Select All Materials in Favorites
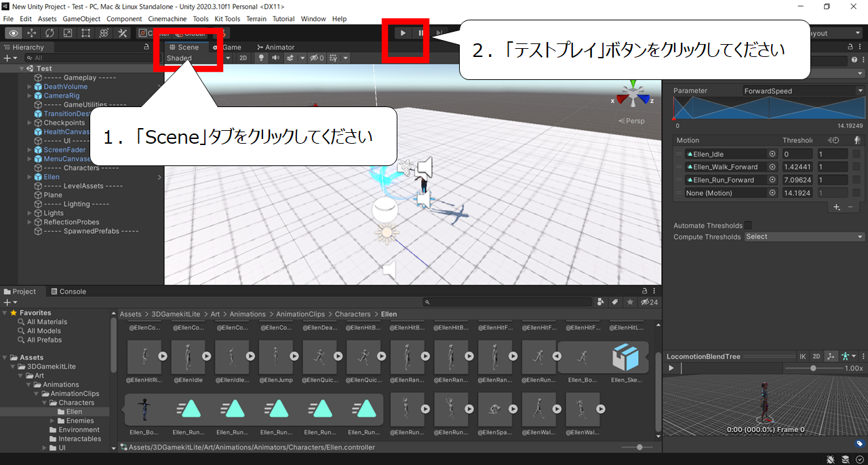This screenshot has width=868, height=465. click(x=47, y=321)
